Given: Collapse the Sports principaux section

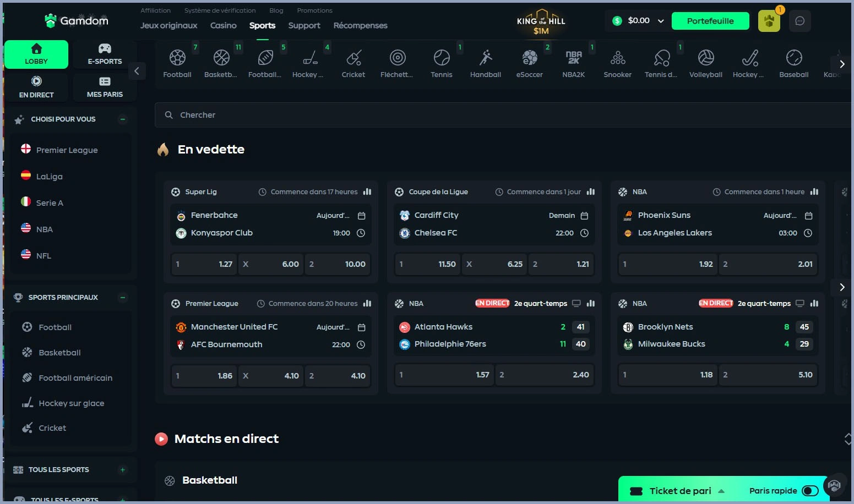Looking at the screenshot, I should coord(123,297).
